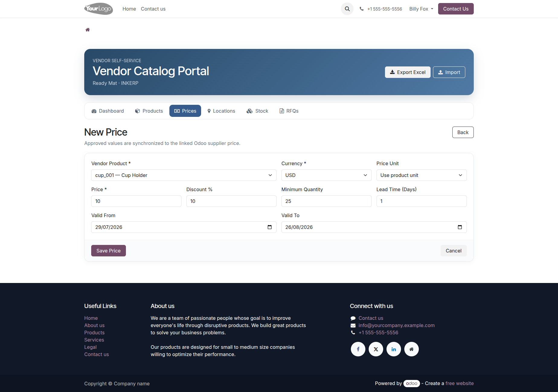Open the Price Unit dropdown

[x=422, y=175]
